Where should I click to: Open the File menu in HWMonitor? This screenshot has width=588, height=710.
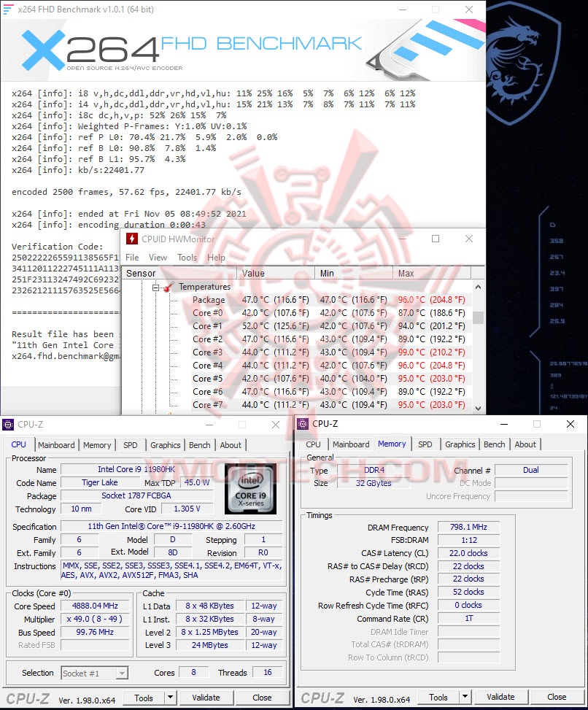click(134, 257)
